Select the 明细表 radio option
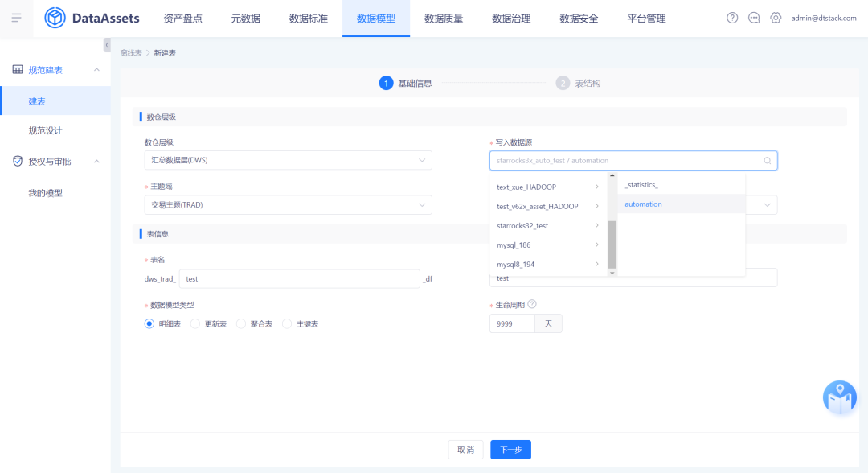868x473 pixels. pos(149,323)
